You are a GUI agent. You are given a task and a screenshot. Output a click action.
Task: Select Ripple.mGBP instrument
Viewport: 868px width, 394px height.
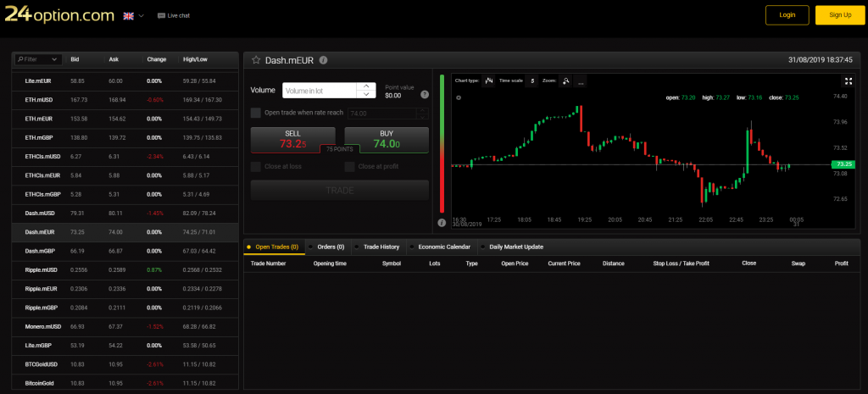tap(125, 308)
